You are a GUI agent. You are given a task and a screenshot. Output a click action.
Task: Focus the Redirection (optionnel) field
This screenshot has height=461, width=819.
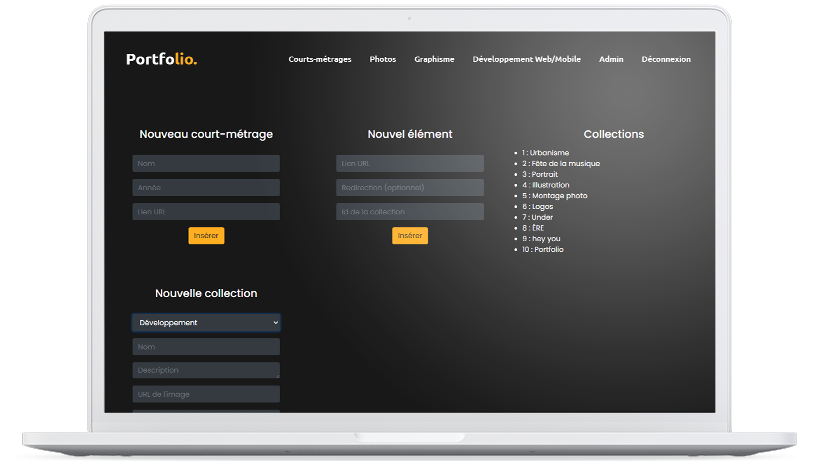coord(410,187)
